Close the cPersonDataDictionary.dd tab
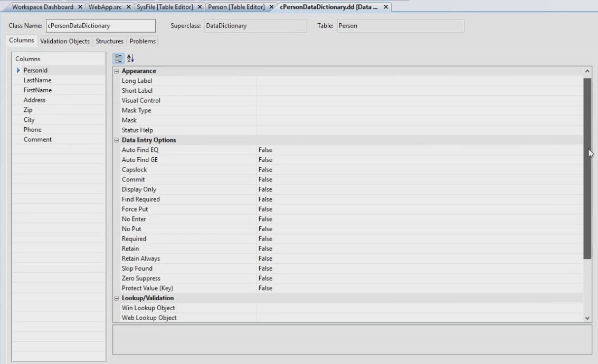Viewport: 598px width, 364px height. coord(386,6)
